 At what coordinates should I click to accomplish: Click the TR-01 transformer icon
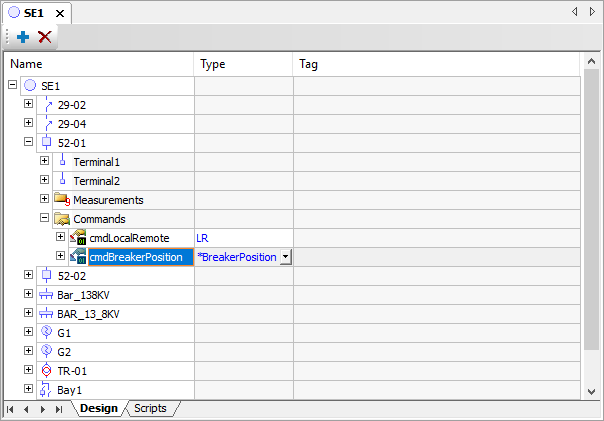(46, 370)
